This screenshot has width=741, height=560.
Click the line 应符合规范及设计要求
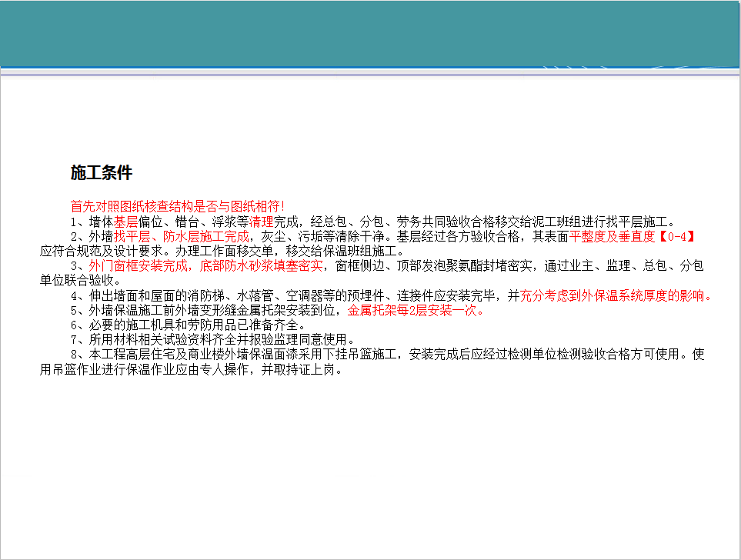[222, 251]
